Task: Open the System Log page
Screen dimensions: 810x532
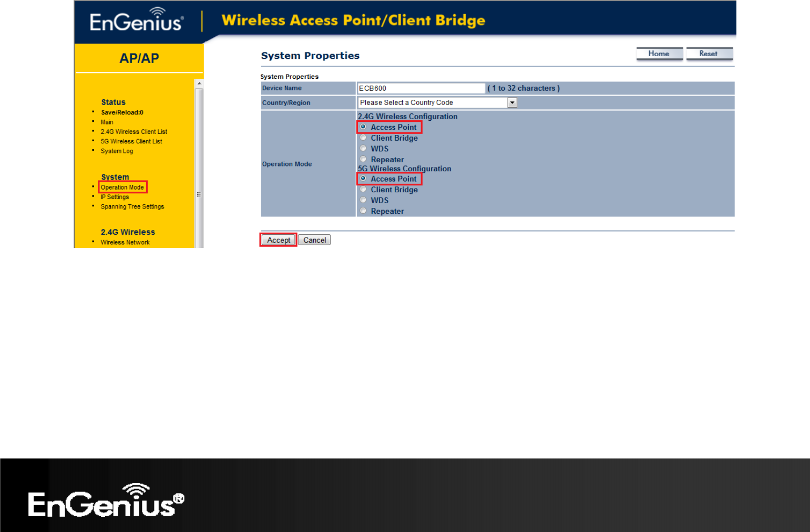Action: 117,151
